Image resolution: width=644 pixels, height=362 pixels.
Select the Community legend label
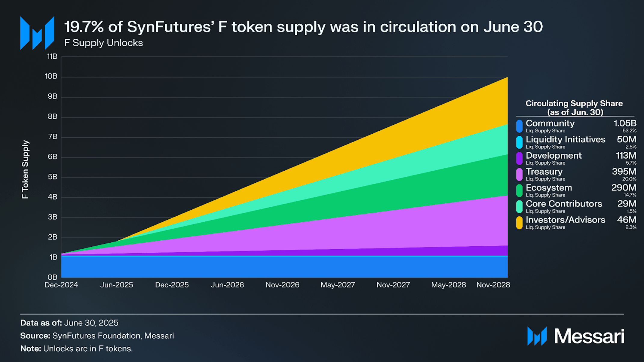(550, 123)
